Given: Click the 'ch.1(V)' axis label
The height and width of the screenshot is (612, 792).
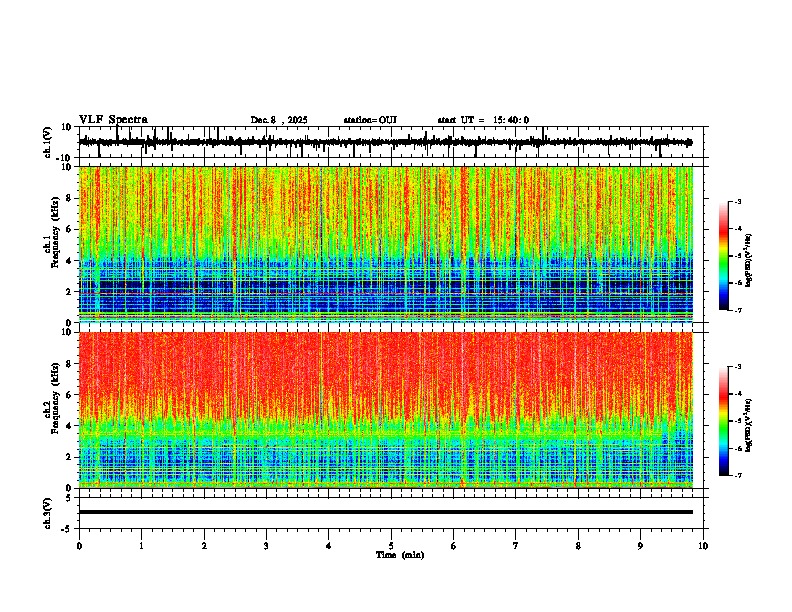Looking at the screenshot, I should pos(48,142).
